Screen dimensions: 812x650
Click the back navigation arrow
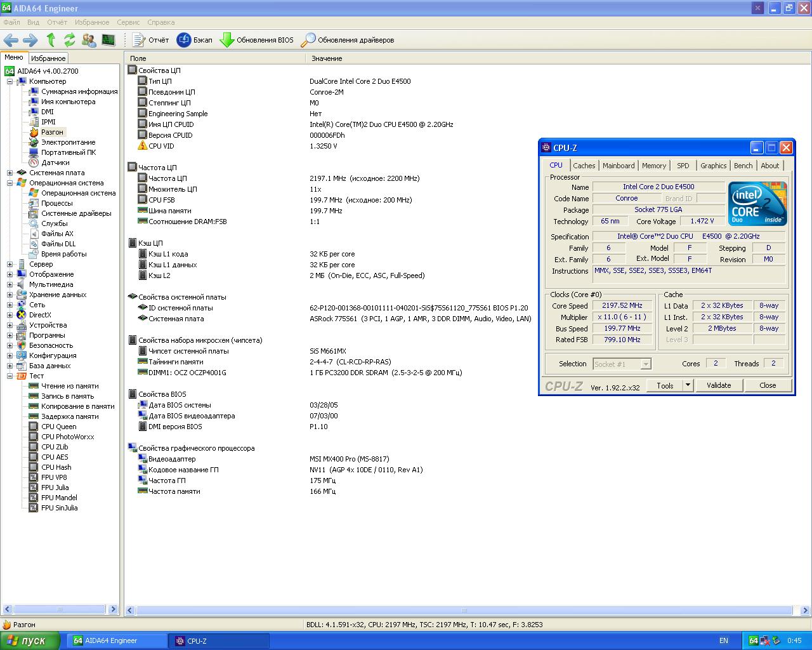11,40
